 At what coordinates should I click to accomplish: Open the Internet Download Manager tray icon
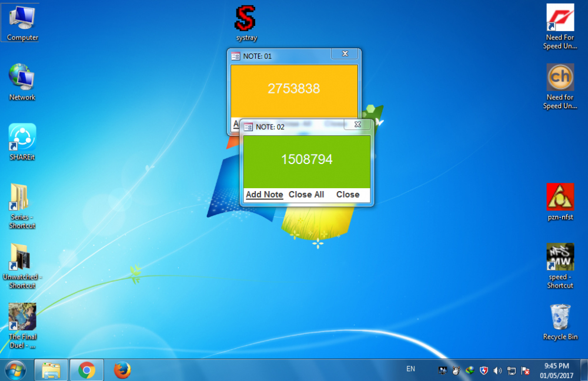(470, 370)
